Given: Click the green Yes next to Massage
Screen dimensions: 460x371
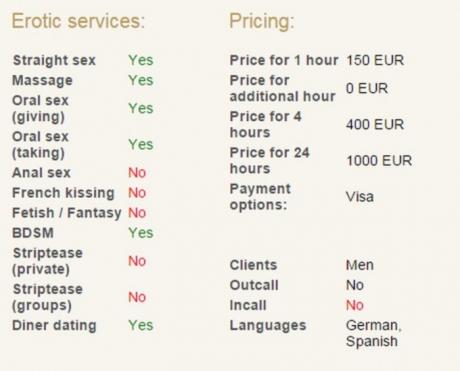Looking at the screenshot, I should (141, 80).
